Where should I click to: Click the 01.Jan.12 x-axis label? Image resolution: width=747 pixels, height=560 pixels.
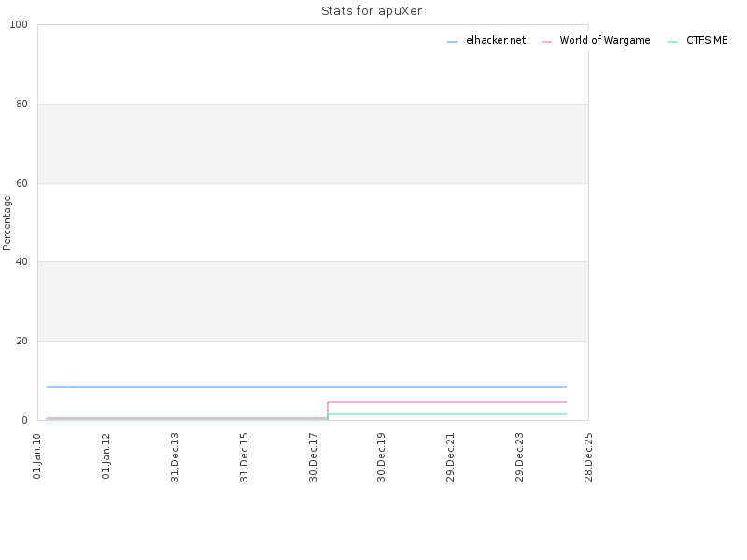pyautogui.click(x=106, y=455)
